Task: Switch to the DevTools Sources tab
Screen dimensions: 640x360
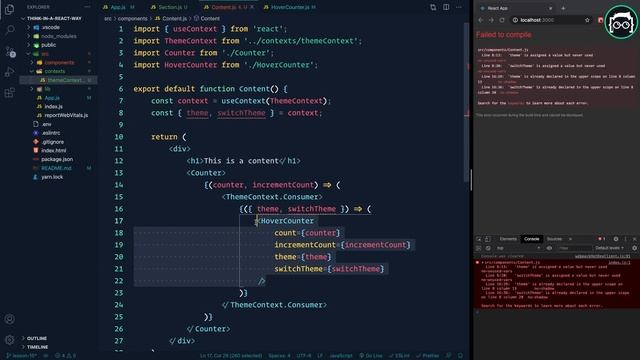Action: [554, 239]
